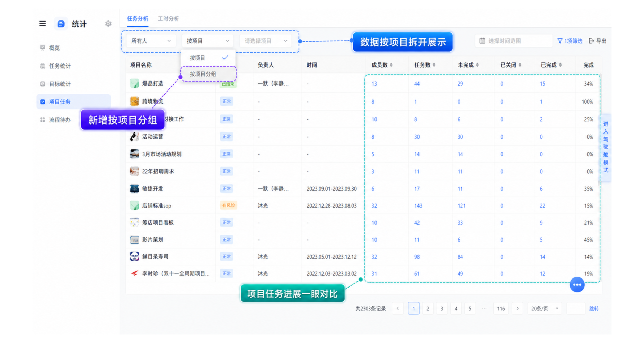644x343 pixels.
Task: Open the 按项目 grouping dropdown
Action: click(208, 41)
